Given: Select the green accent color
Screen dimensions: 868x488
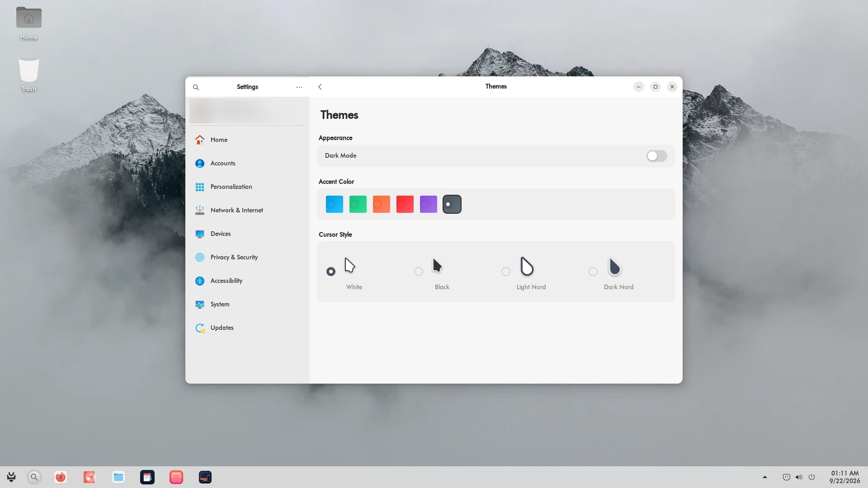Looking at the screenshot, I should pyautogui.click(x=358, y=204).
